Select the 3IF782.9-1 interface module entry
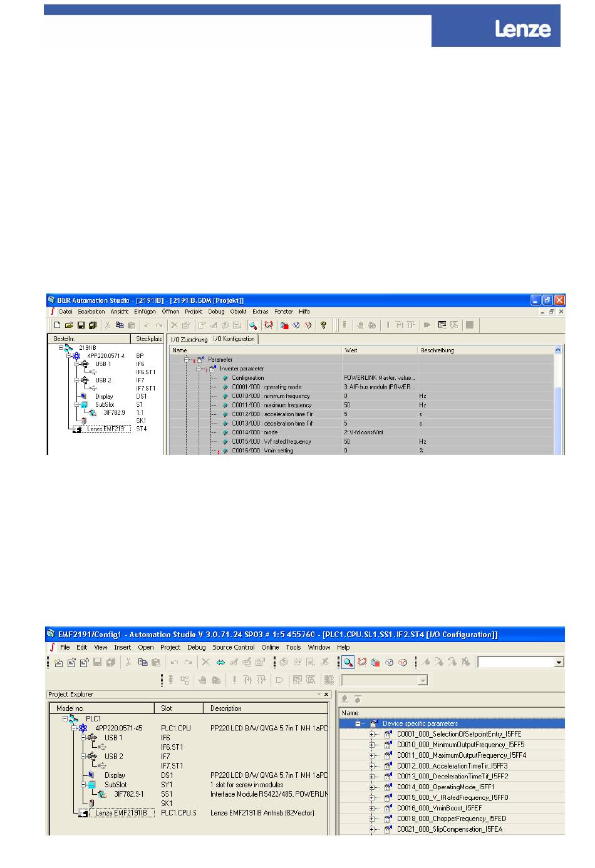This screenshot has height=868, width=595. coord(128,794)
